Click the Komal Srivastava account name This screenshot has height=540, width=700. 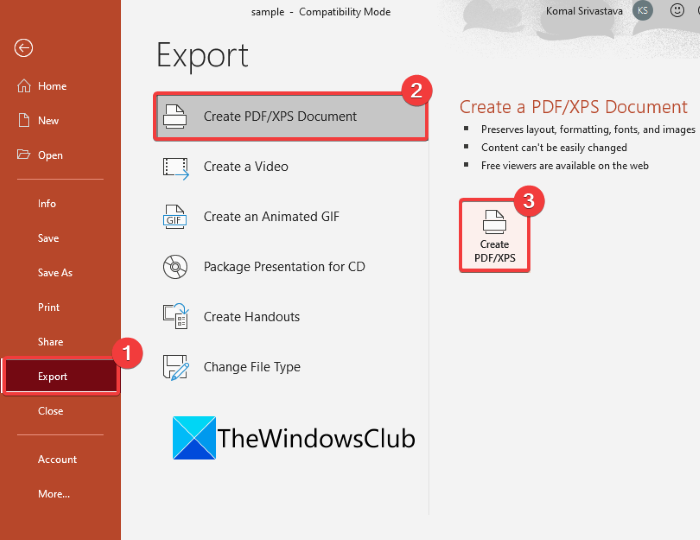click(x=584, y=11)
